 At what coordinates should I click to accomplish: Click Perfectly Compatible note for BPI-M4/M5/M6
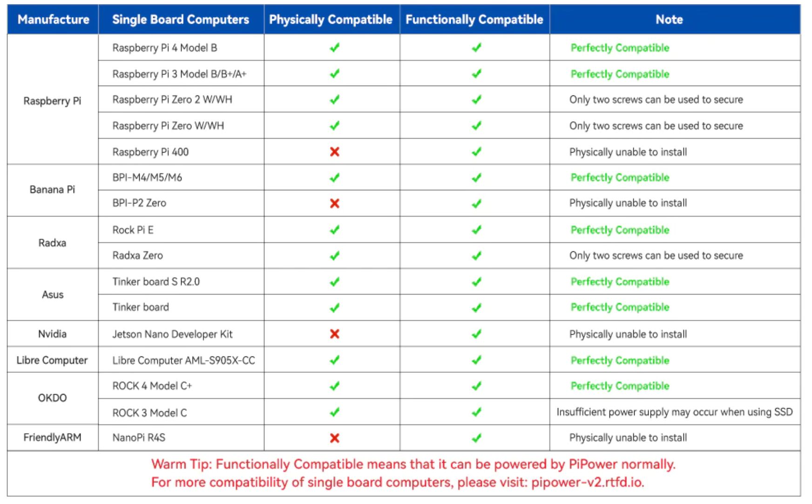tap(620, 178)
